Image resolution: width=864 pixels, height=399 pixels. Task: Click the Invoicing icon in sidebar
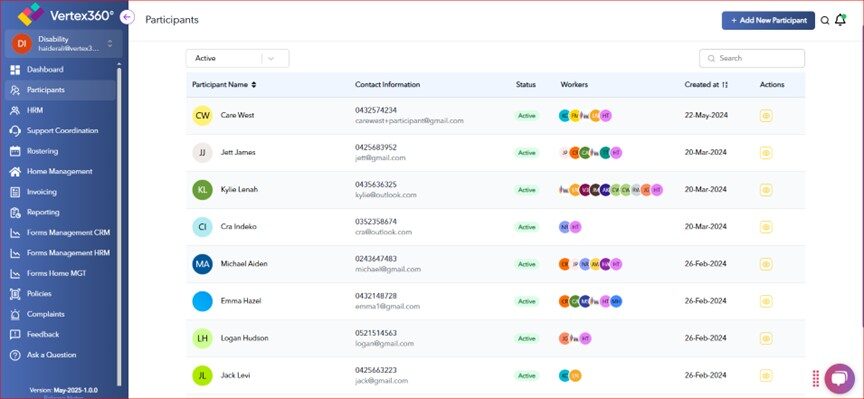point(15,192)
